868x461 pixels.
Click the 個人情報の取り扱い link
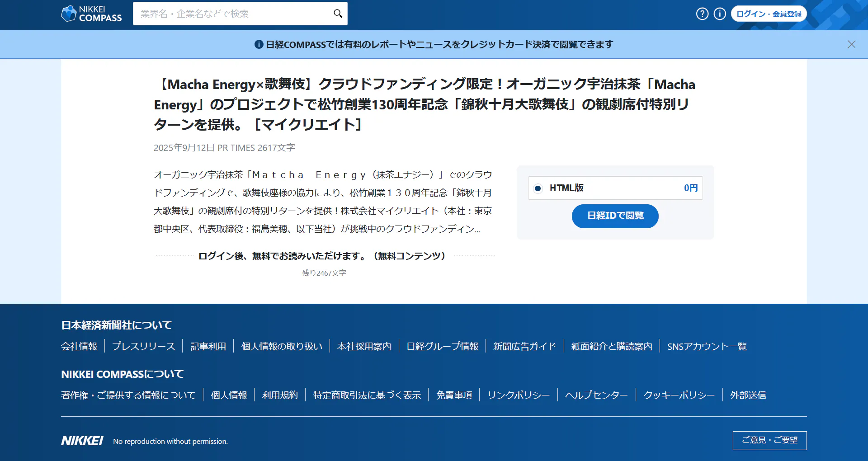[x=282, y=347]
